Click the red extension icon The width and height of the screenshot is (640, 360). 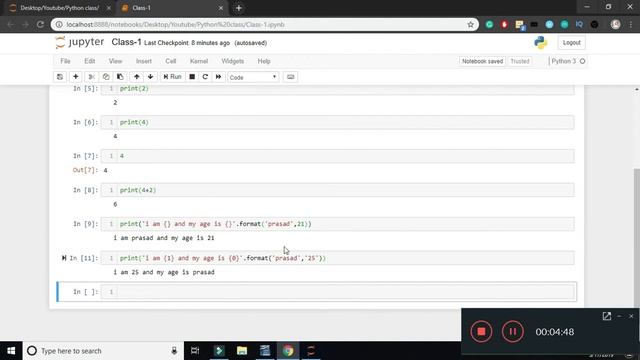(x=504, y=24)
